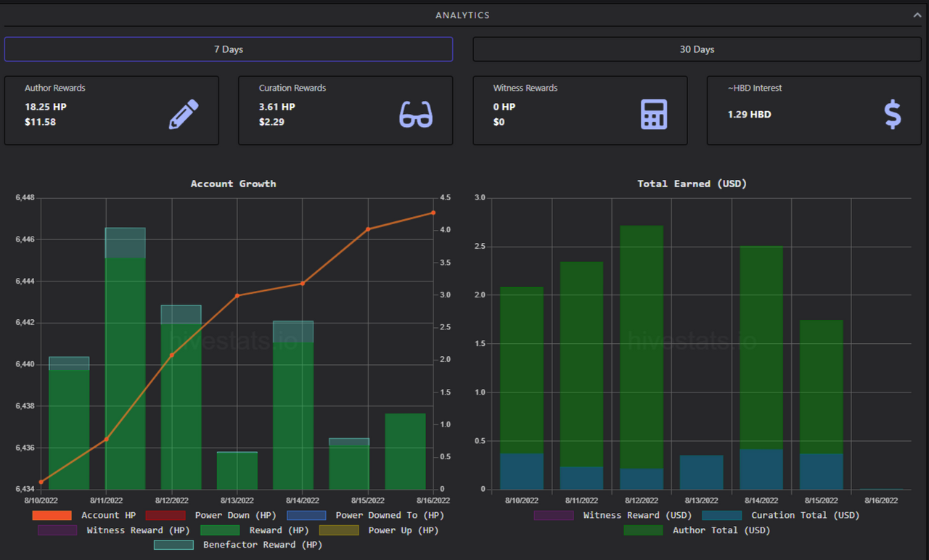Image resolution: width=929 pixels, height=560 pixels.
Task: Click the Curation Rewards card heading
Action: (292, 88)
